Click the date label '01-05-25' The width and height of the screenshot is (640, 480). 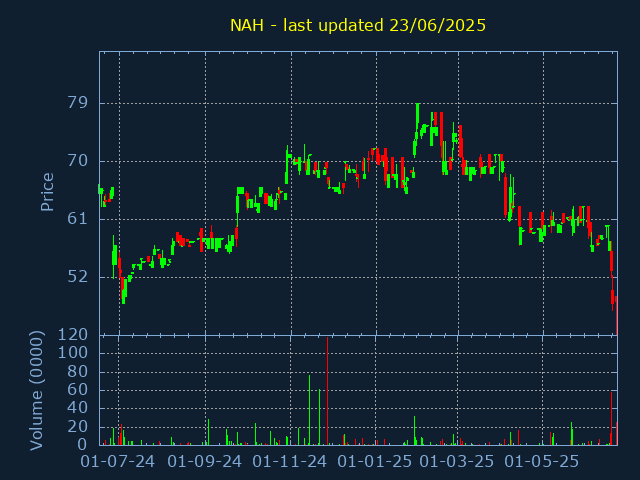(x=542, y=462)
